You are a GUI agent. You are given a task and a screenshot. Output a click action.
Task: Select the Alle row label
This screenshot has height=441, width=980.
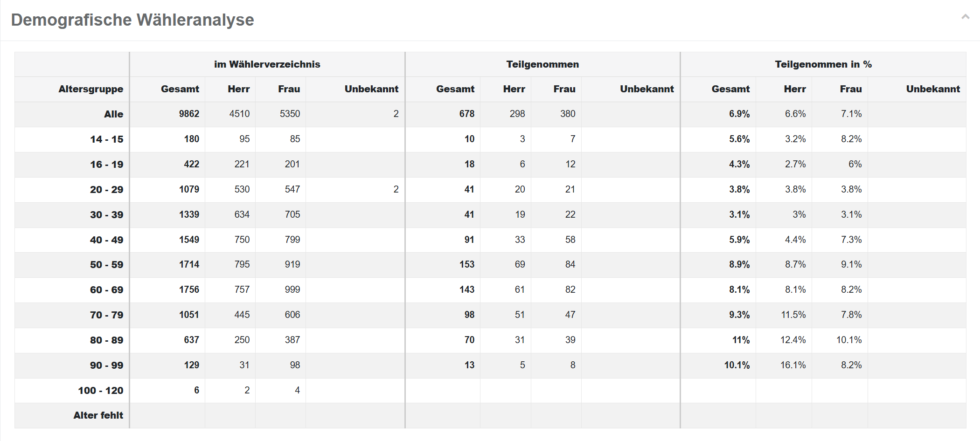[x=113, y=114]
